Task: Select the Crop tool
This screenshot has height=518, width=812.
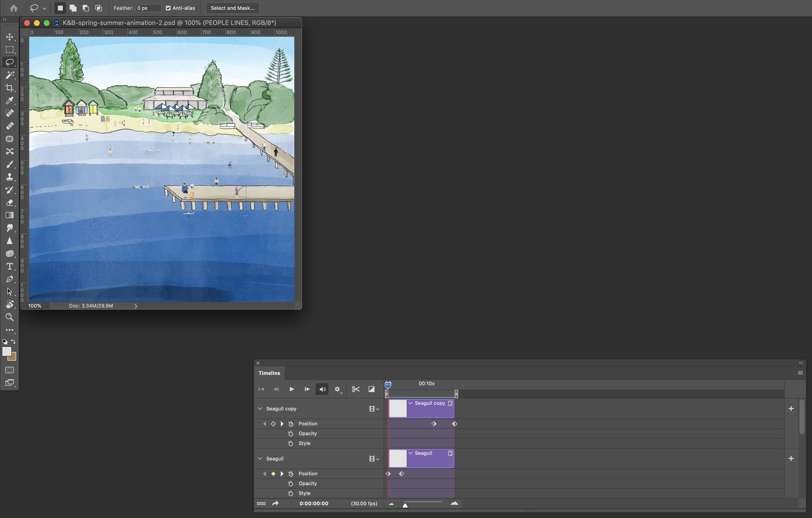Action: pyautogui.click(x=10, y=88)
